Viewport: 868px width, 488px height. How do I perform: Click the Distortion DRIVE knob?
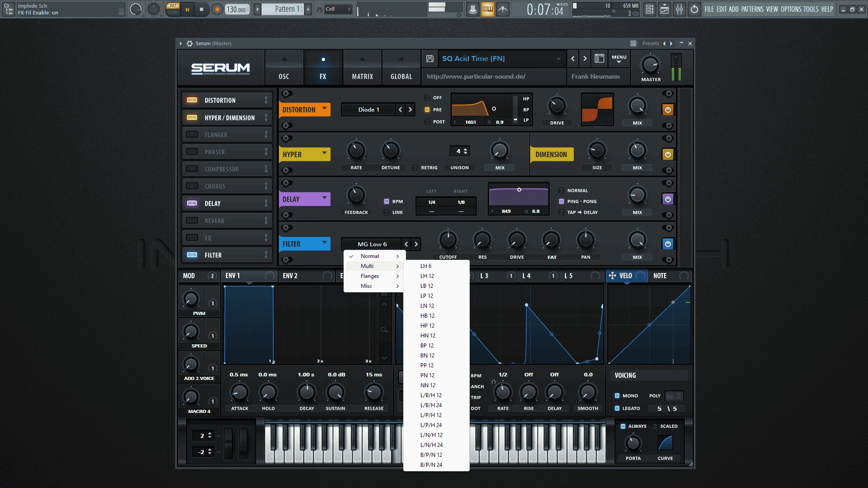[x=557, y=106]
